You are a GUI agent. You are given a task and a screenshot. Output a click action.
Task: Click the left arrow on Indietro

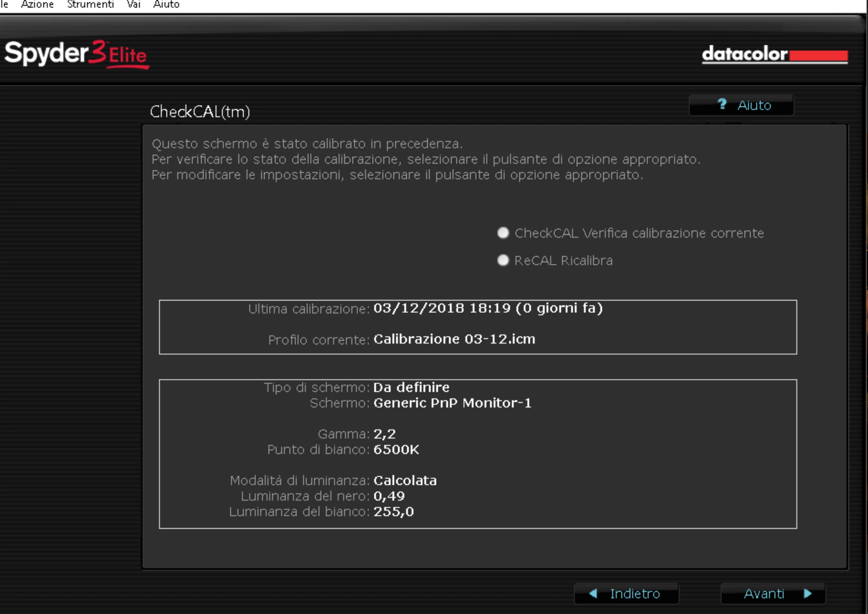point(593,593)
